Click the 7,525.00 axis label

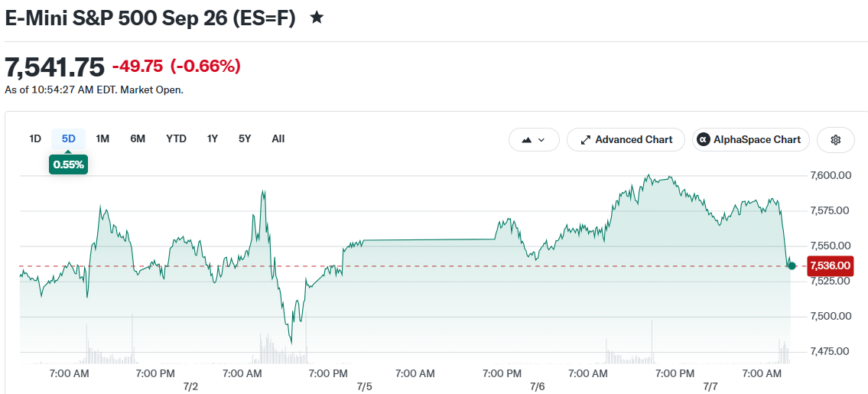(x=830, y=281)
